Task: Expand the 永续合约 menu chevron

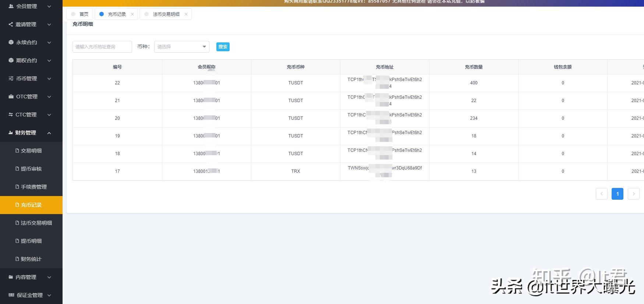Action: 49,42
